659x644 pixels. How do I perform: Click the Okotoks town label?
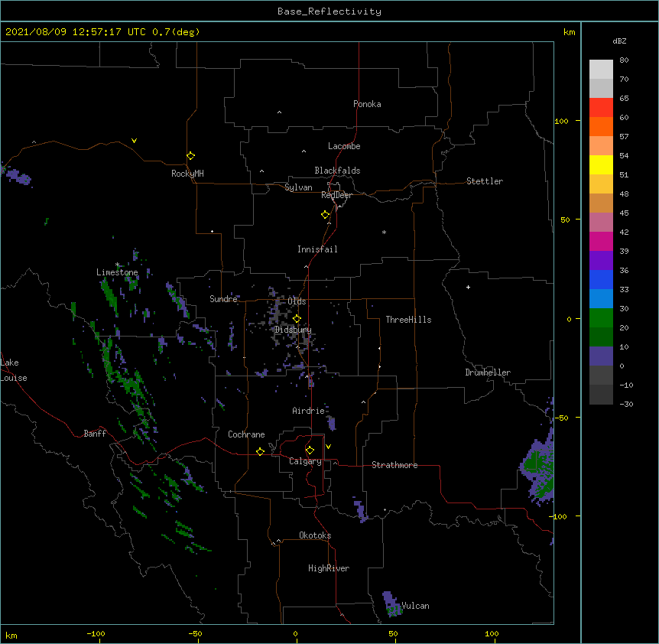pyautogui.click(x=315, y=535)
